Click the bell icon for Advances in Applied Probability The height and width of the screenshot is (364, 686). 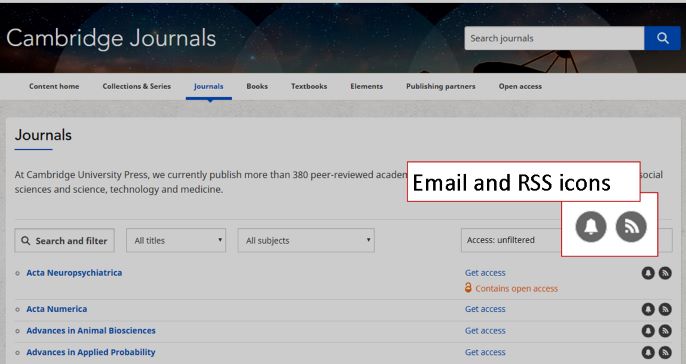tap(648, 352)
